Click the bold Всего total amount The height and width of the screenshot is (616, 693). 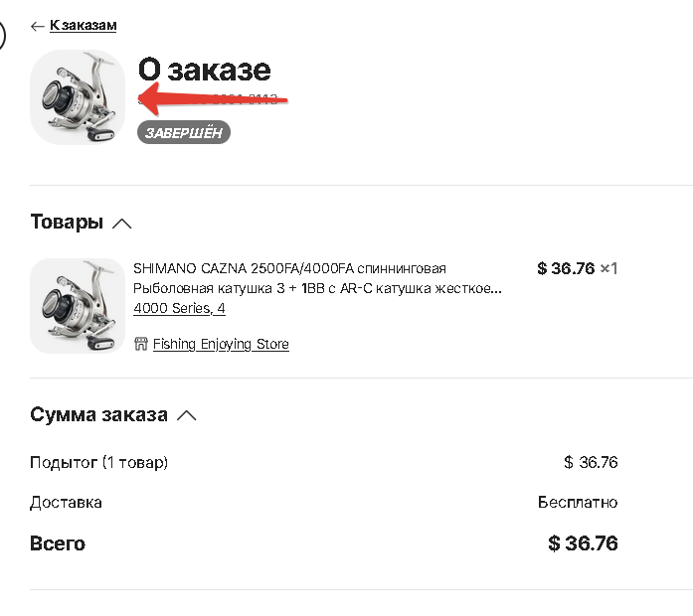pyautogui.click(x=583, y=543)
